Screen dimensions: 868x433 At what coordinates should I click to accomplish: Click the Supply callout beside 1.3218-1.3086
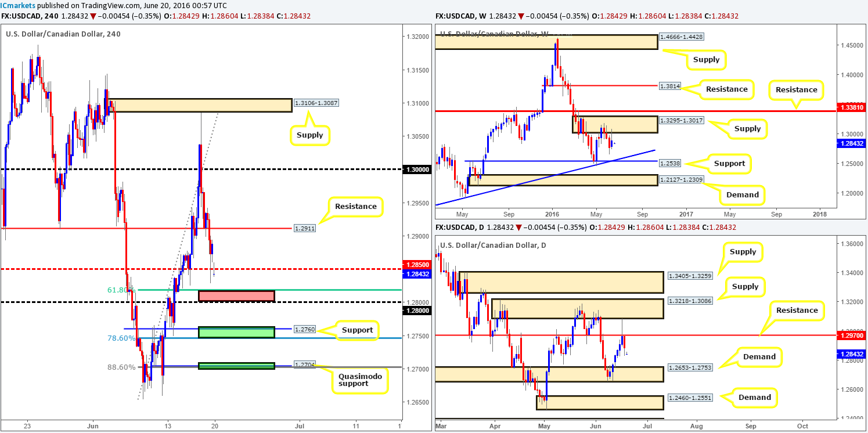pos(745,287)
